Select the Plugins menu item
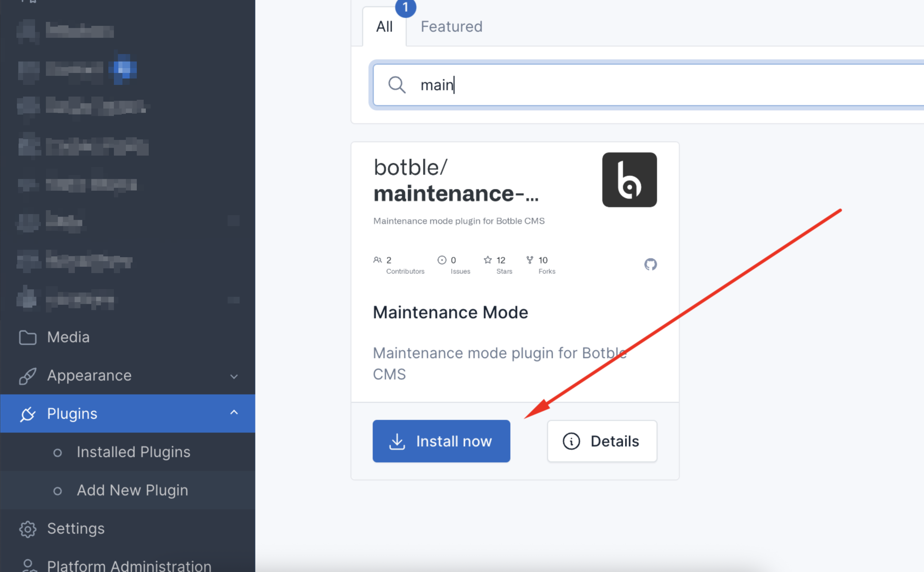The height and width of the screenshot is (572, 924). [x=127, y=414]
